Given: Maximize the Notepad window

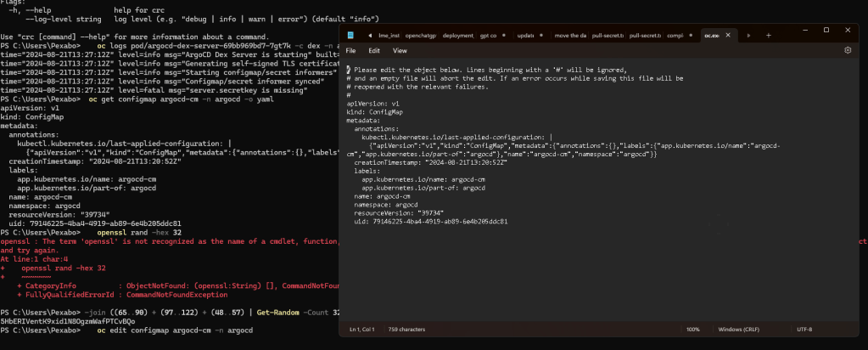Looking at the screenshot, I should [x=826, y=30].
